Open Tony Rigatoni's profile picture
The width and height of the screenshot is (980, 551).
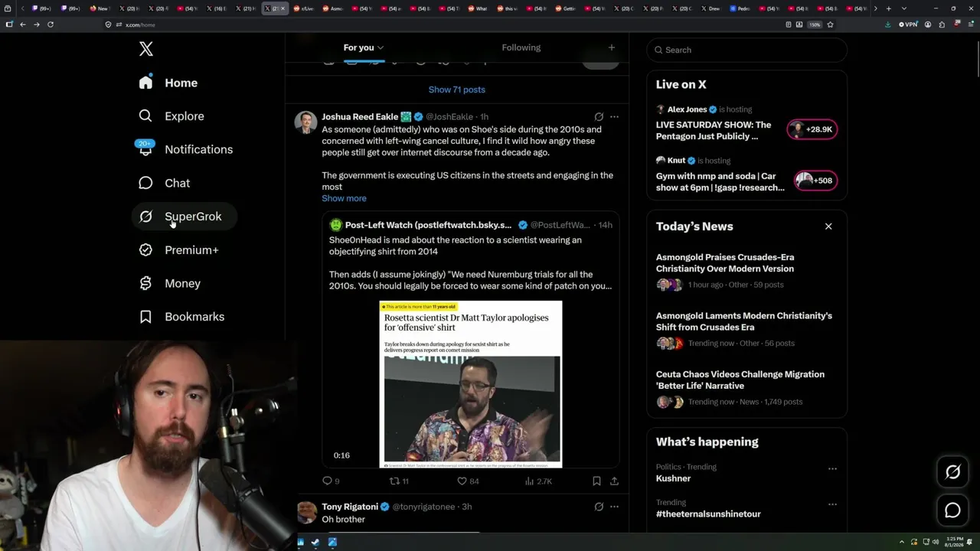[306, 512]
